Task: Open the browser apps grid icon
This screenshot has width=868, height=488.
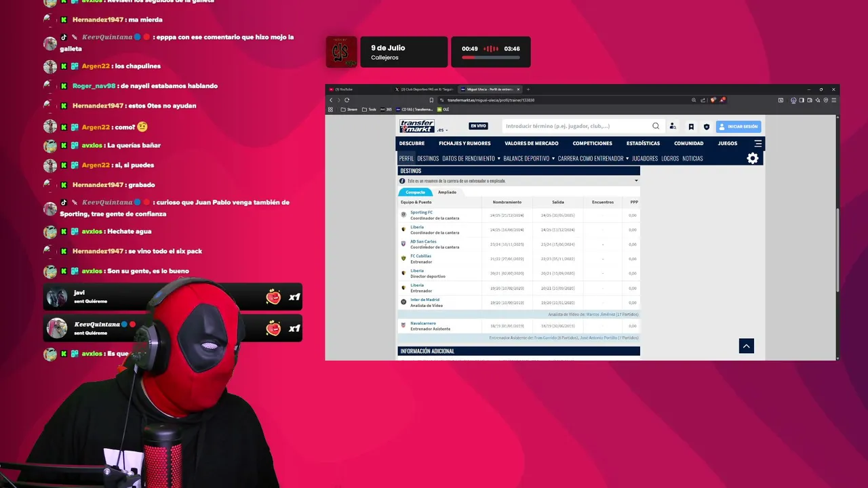Action: point(331,109)
